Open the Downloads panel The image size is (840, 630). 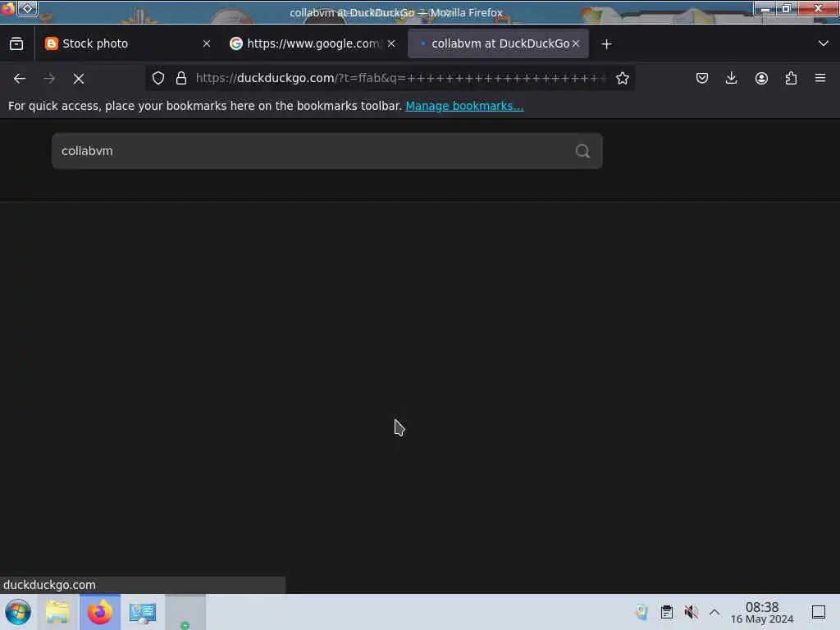[x=731, y=78]
